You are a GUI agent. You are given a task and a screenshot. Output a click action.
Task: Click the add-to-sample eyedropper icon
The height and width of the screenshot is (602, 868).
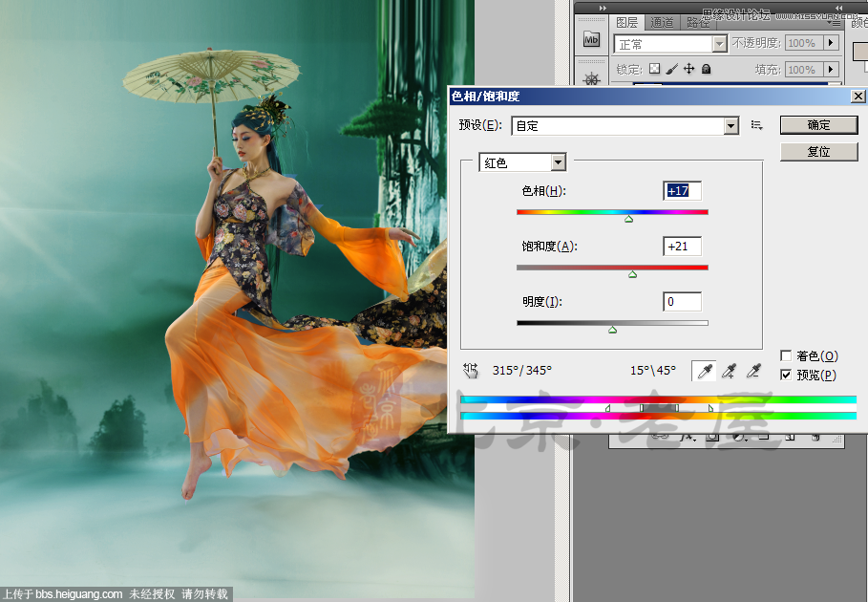coord(729,371)
